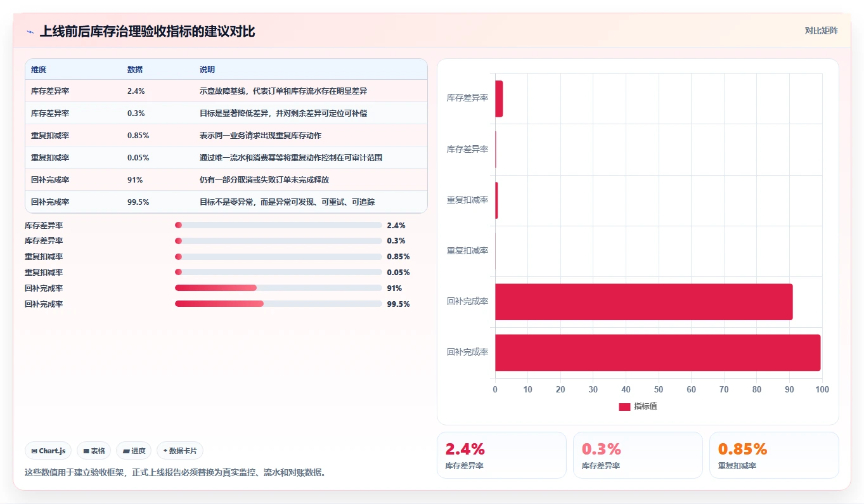This screenshot has width=864, height=504.
Task: Click the 对比矩阵 label in the header
Action: (x=821, y=30)
